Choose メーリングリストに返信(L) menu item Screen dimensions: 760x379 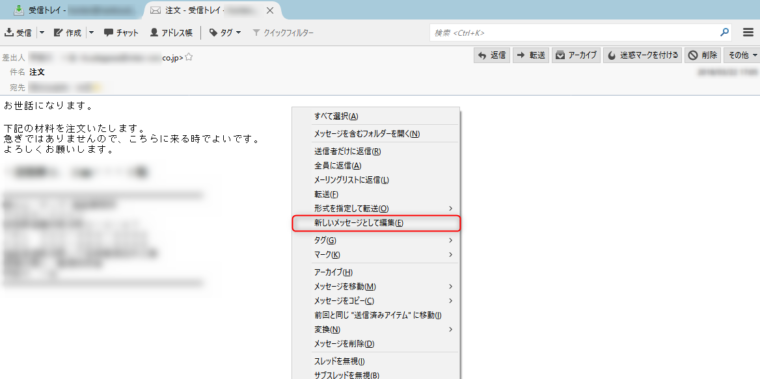[x=376, y=180]
